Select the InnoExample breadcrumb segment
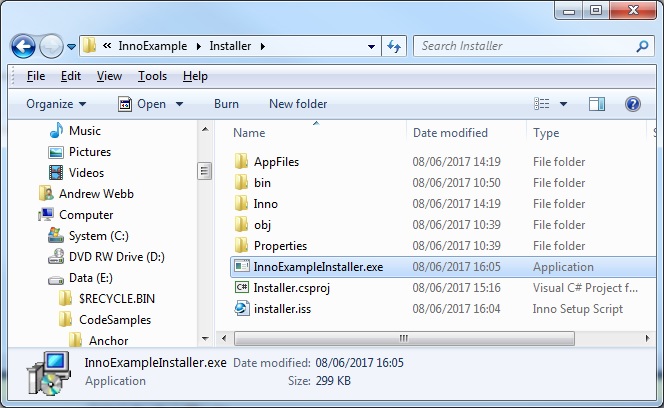 pos(152,46)
